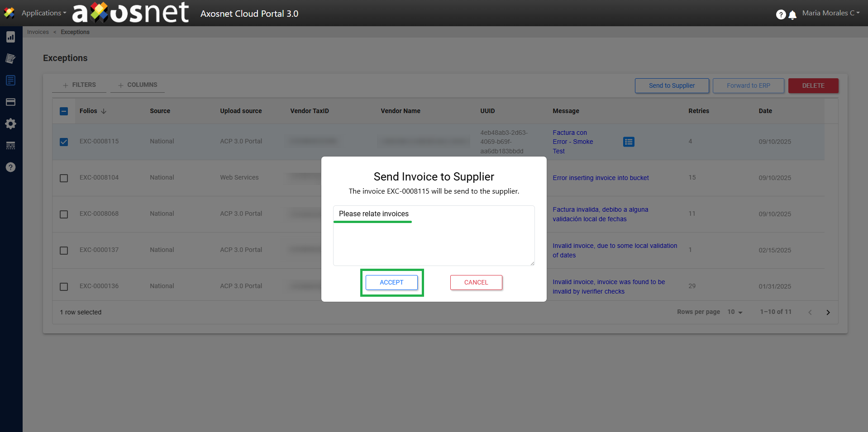Click the message detail icon for EXC-0008115
Viewport: 868px width, 432px height.
pyautogui.click(x=628, y=142)
